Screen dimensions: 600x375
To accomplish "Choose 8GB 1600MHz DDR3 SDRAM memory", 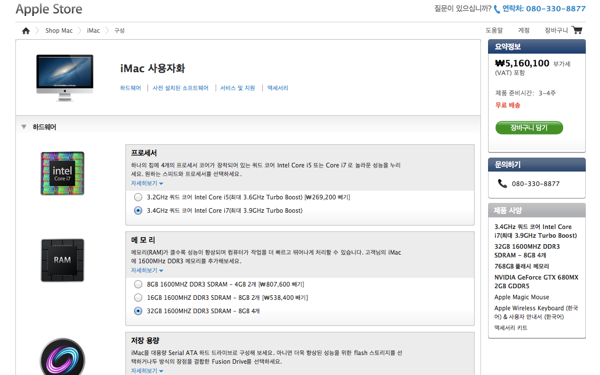I will pos(138,284).
